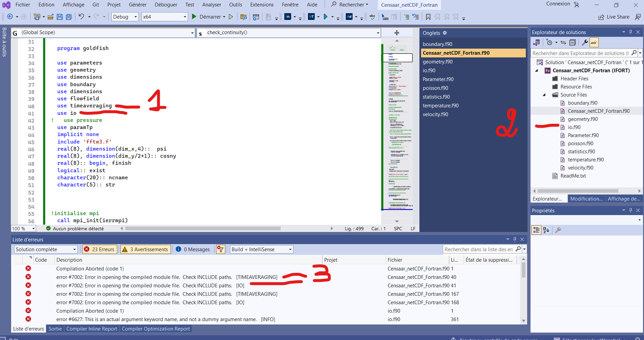The image size is (644, 340).
Task: Toggle the 23 Erreurs filter
Action: click(x=100, y=249)
